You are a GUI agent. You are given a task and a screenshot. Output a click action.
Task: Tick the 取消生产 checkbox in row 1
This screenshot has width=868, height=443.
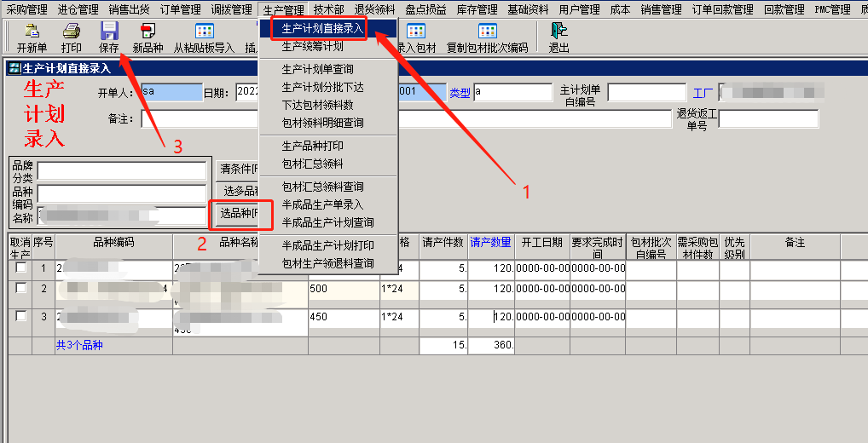click(20, 268)
